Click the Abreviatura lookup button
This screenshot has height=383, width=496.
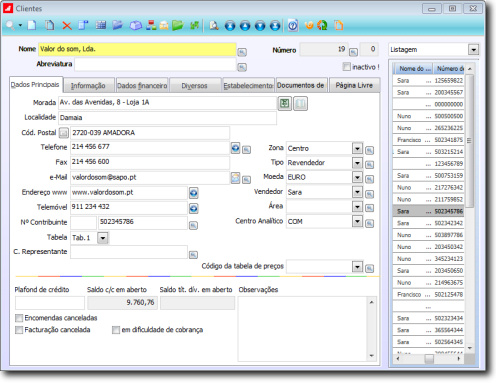pyautogui.click(x=242, y=67)
